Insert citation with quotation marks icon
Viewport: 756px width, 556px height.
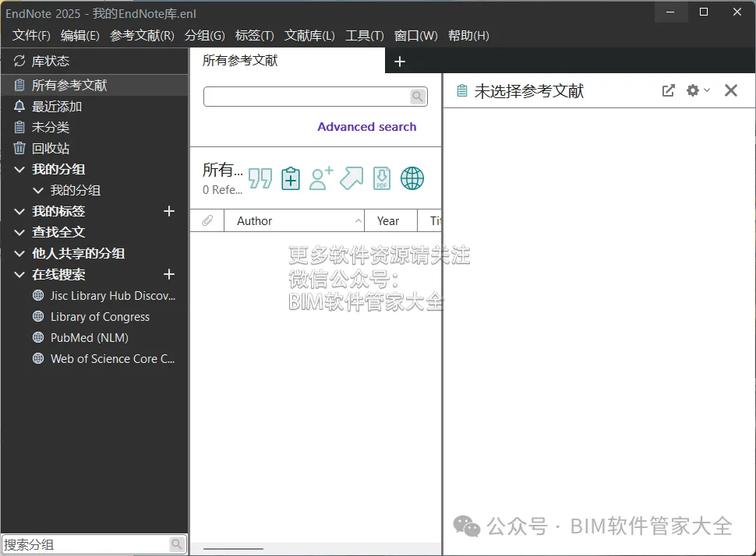pyautogui.click(x=260, y=178)
